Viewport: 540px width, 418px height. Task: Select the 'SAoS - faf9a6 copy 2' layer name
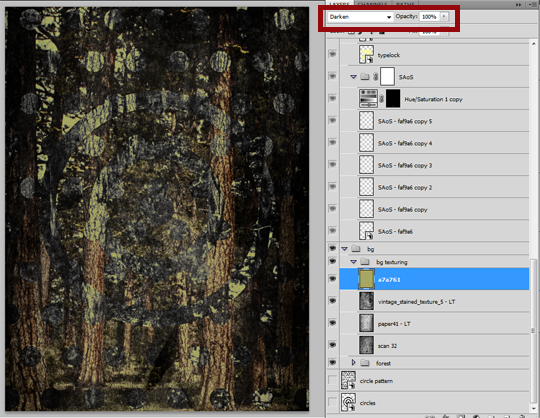[405, 187]
